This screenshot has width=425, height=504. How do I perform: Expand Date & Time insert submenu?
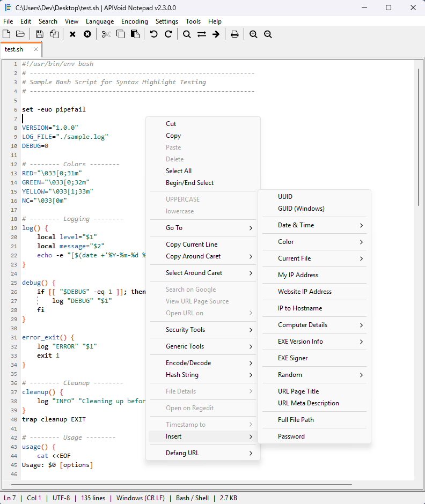click(x=314, y=225)
